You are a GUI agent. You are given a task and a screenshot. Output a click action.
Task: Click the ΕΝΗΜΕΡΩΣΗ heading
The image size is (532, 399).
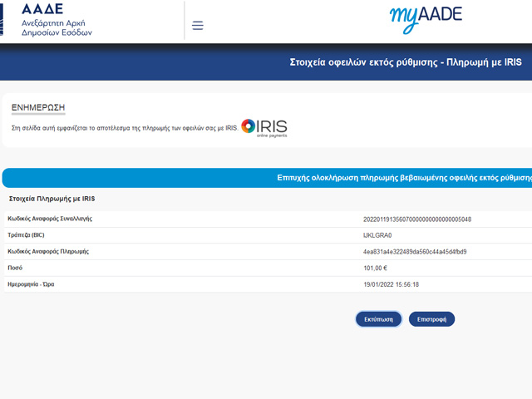click(x=37, y=108)
